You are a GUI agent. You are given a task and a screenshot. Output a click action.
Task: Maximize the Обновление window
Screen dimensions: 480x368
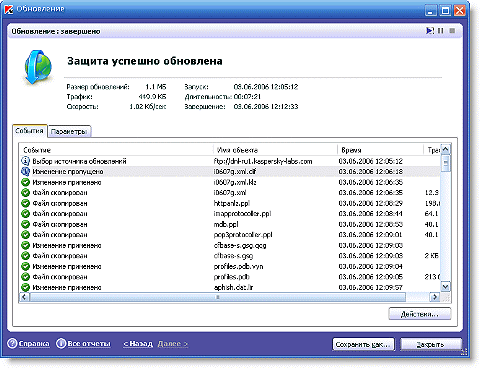coord(445,10)
